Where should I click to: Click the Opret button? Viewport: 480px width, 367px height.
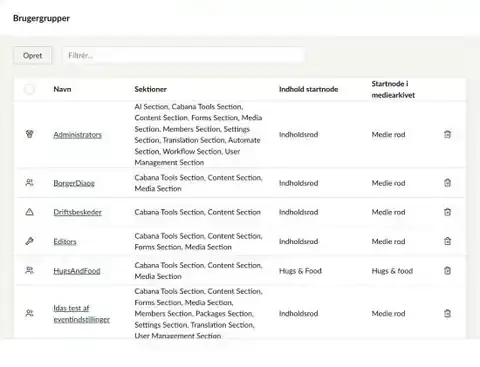pos(33,55)
